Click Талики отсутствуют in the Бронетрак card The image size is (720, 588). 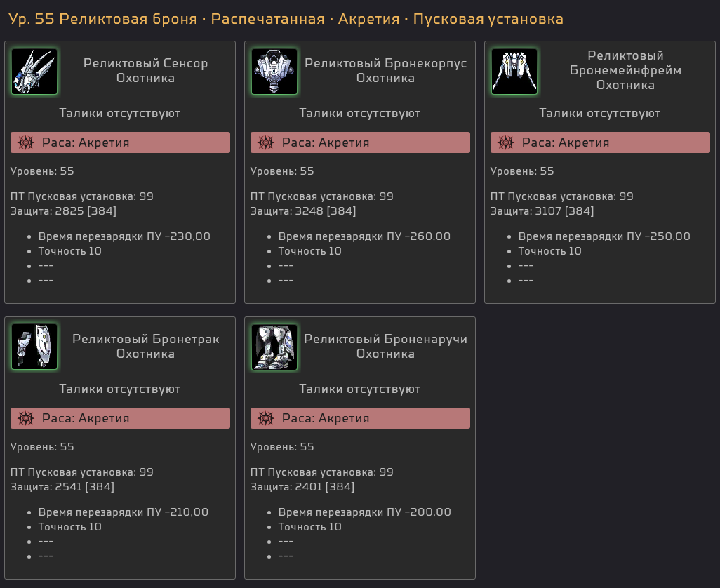(x=120, y=389)
